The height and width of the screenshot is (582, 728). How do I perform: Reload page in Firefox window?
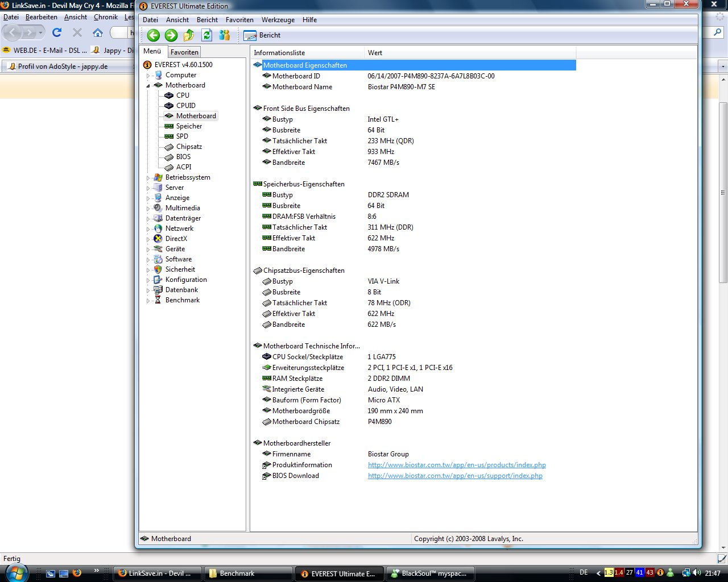[57, 32]
